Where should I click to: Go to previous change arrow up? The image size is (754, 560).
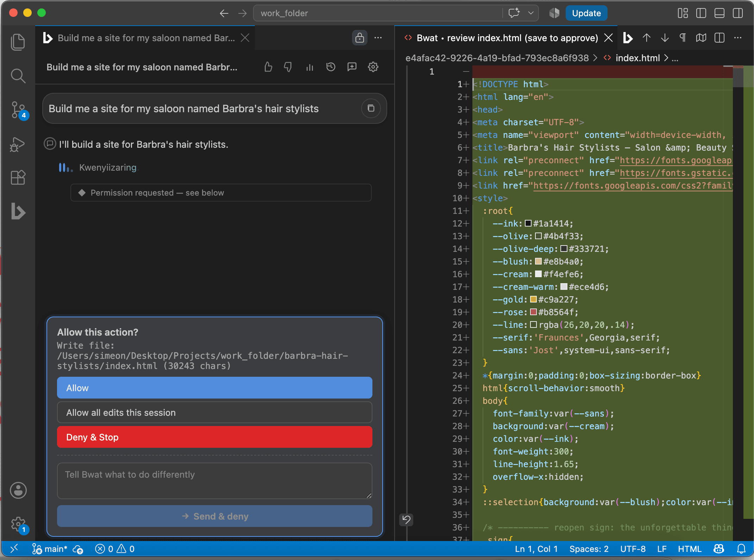pyautogui.click(x=646, y=38)
